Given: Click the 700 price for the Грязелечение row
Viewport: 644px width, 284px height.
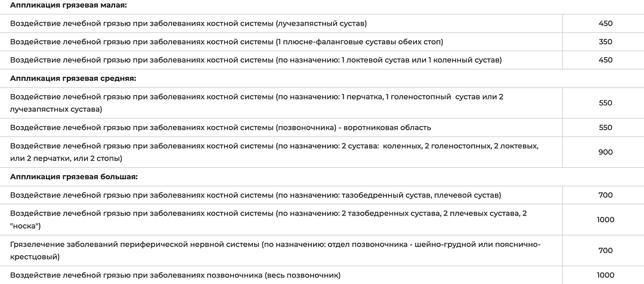Looking at the screenshot, I should pos(605,251).
